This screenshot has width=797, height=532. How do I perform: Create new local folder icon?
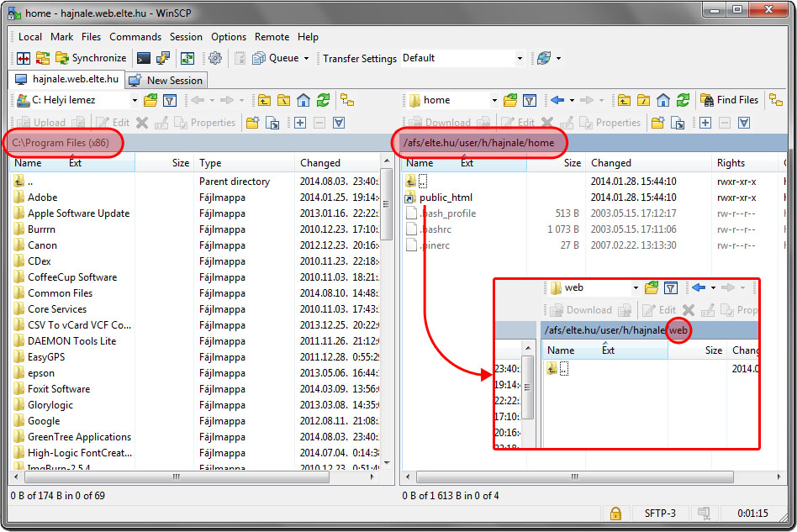[252, 123]
